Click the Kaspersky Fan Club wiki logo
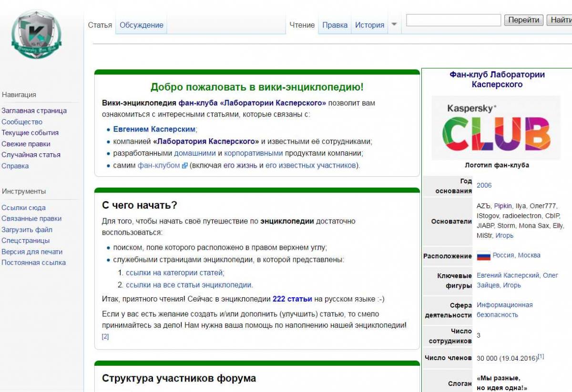 click(37, 34)
